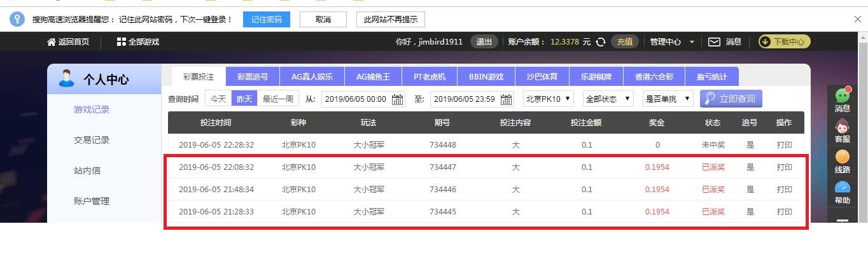Open the 是否单挑 dropdown

click(x=668, y=99)
